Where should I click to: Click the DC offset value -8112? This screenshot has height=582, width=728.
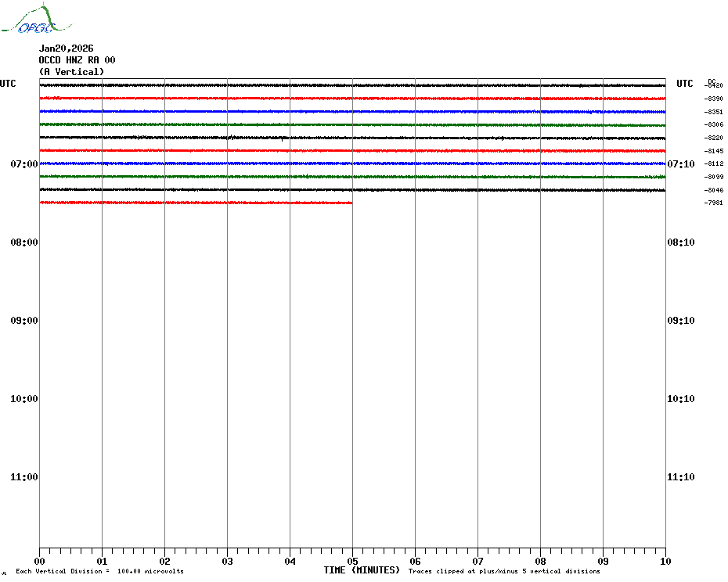click(714, 163)
